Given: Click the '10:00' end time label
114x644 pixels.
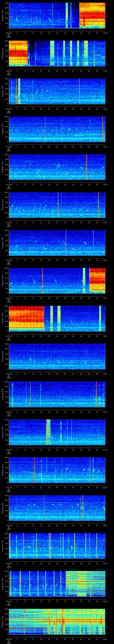Looking at the screenshot, I should 105,33.
